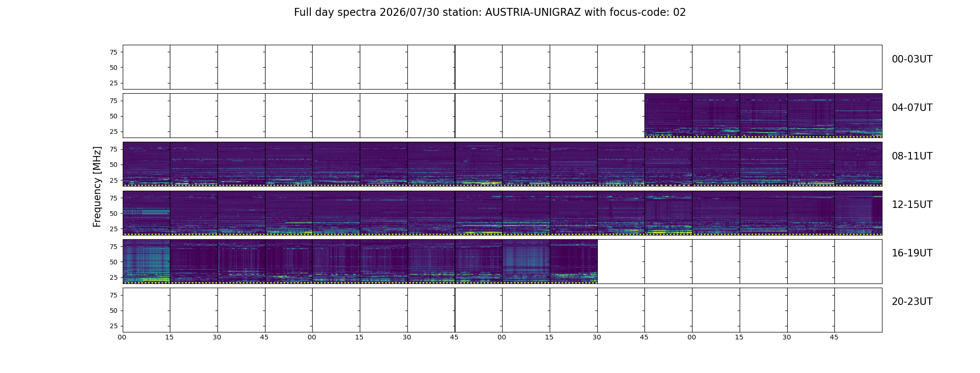
Task: Click the 75 tick on 00-03UT axis
Action: tap(113, 52)
